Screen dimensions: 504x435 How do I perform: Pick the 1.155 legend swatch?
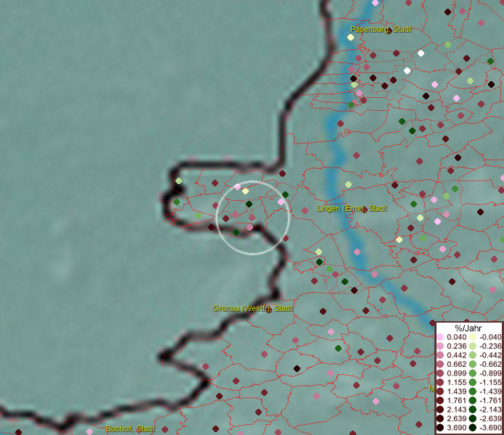pos(440,382)
